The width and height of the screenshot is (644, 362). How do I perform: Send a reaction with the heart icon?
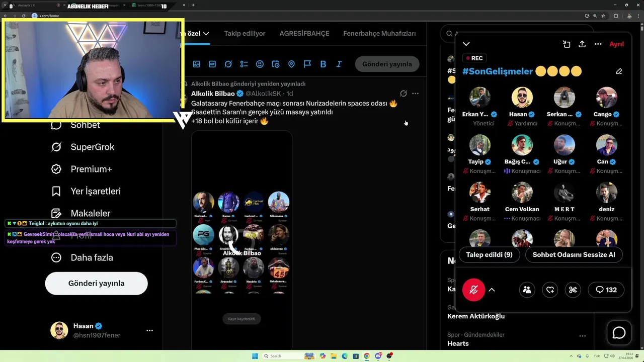550,290
